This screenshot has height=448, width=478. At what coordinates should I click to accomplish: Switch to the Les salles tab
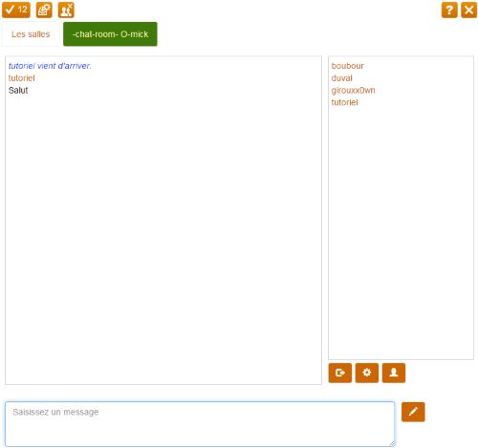point(31,34)
